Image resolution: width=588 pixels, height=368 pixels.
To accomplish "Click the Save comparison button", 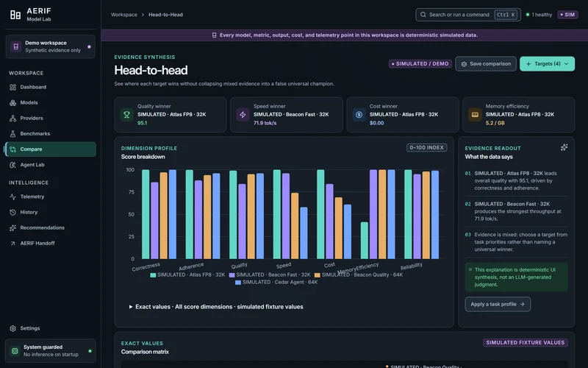I will click(486, 64).
